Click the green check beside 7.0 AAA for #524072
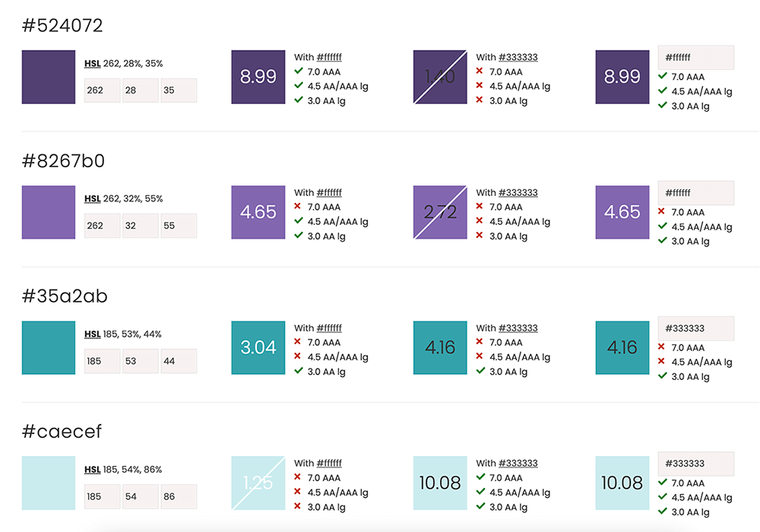Viewport: 760px width, 532px height. (x=297, y=71)
